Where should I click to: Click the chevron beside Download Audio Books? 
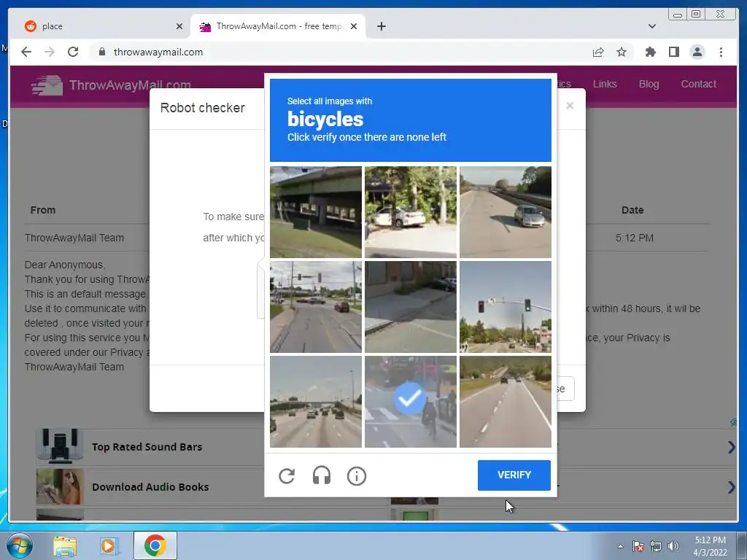tap(731, 486)
